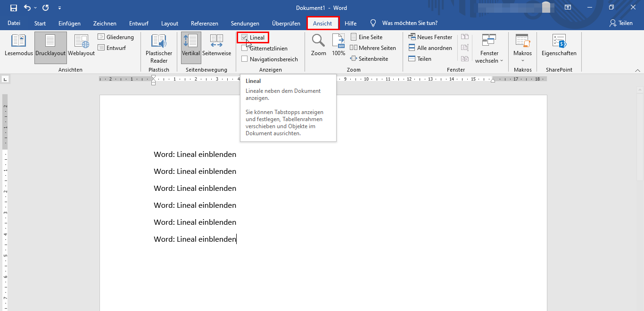Open the Datei tab

point(14,23)
